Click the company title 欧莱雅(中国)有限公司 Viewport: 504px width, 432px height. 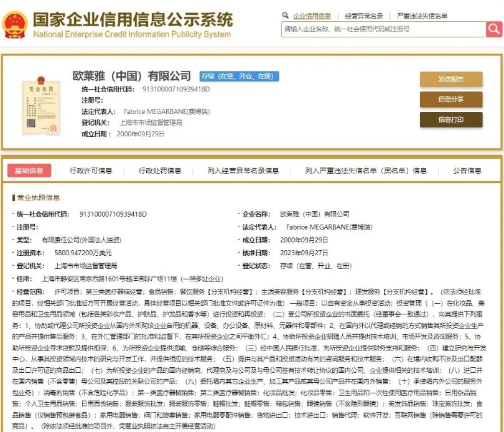(132, 76)
